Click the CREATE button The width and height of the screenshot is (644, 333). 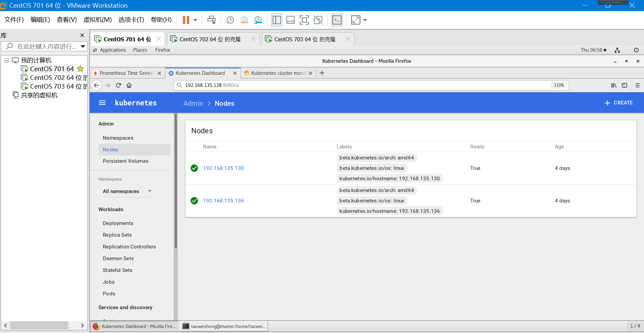click(619, 103)
